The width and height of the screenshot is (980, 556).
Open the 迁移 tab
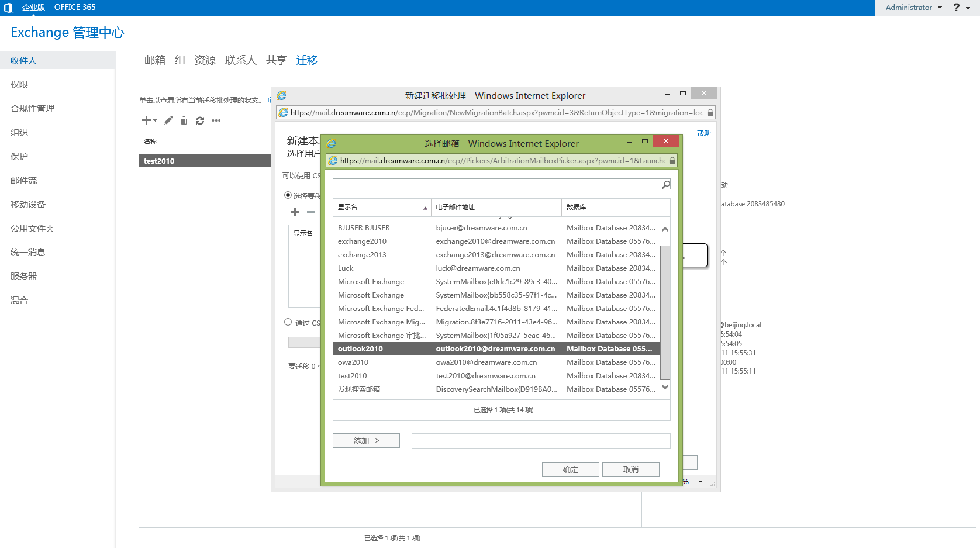pos(307,60)
